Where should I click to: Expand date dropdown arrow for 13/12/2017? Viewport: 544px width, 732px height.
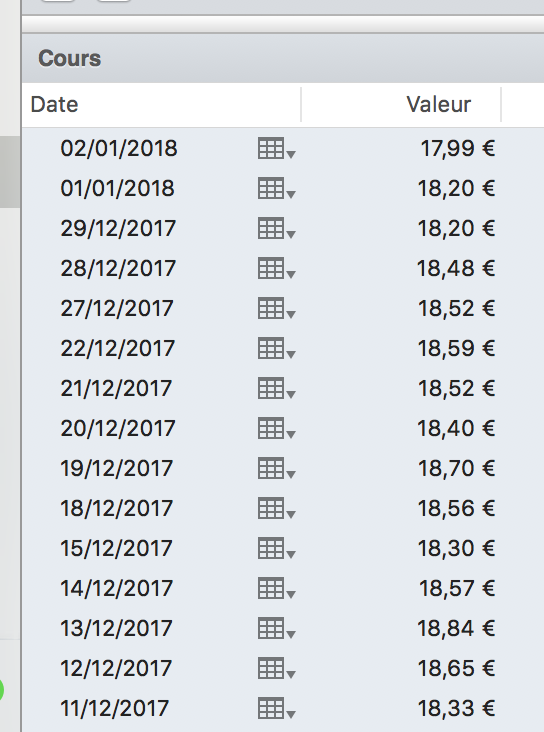291,634
